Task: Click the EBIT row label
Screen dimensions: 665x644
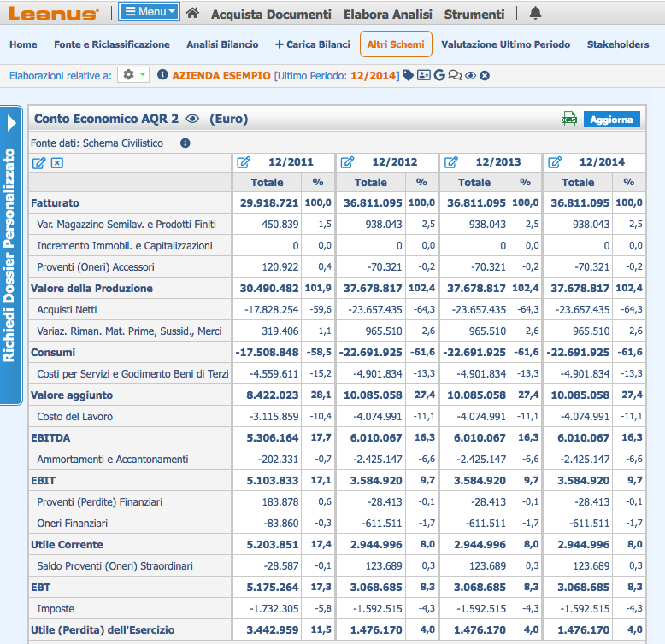Action: [x=43, y=481]
